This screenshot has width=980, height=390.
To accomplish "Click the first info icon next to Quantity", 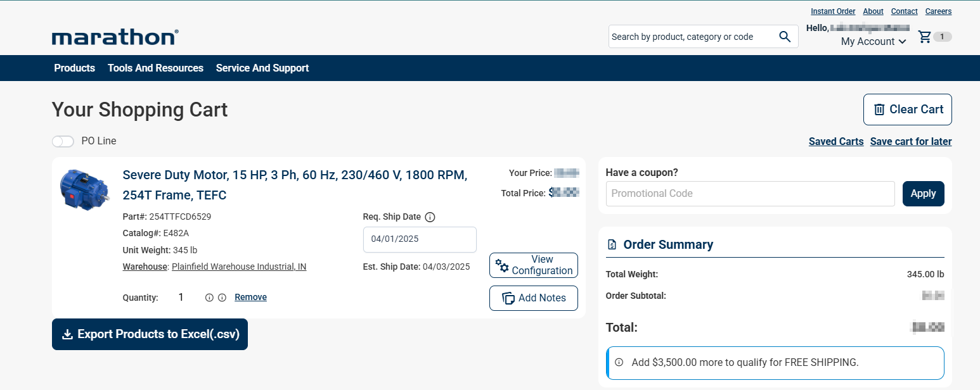I will 209,298.
